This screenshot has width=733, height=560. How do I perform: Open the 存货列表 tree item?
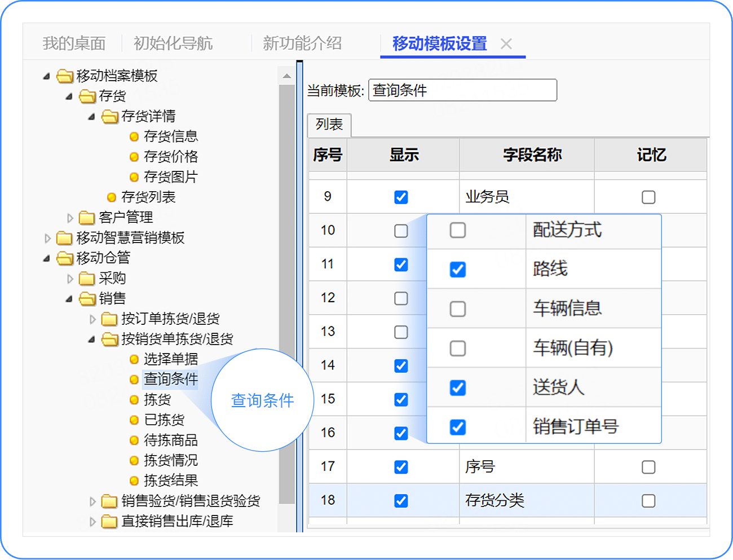pyautogui.click(x=148, y=197)
